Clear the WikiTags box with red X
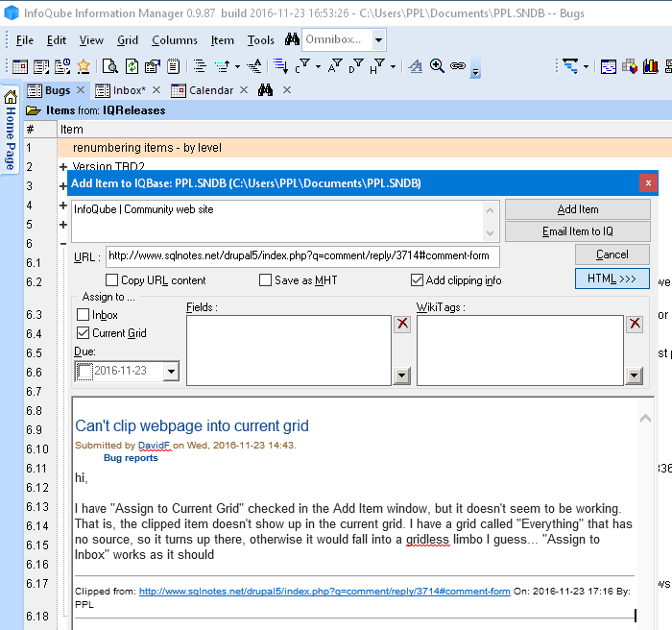672x630 pixels. click(x=635, y=324)
